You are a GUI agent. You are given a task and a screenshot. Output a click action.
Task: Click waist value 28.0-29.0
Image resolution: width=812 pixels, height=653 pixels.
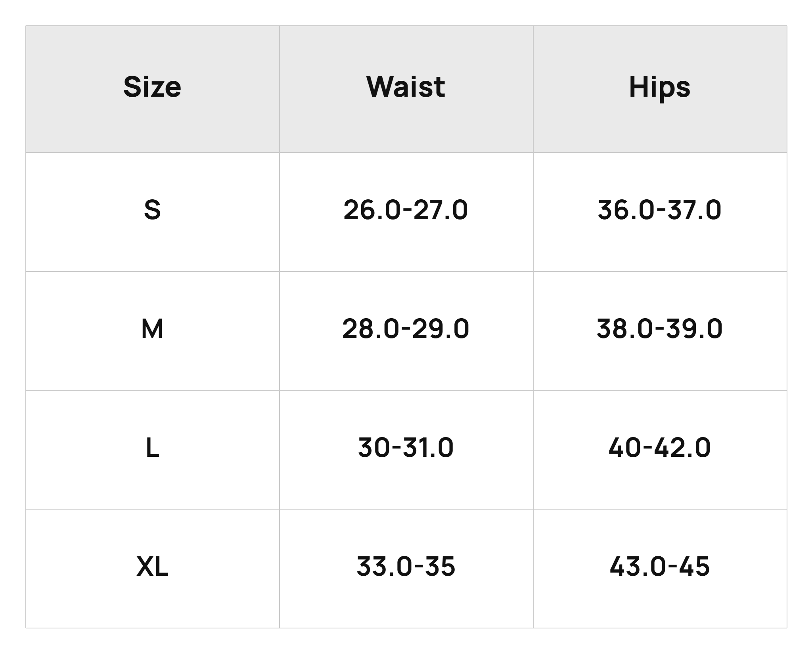point(406,329)
